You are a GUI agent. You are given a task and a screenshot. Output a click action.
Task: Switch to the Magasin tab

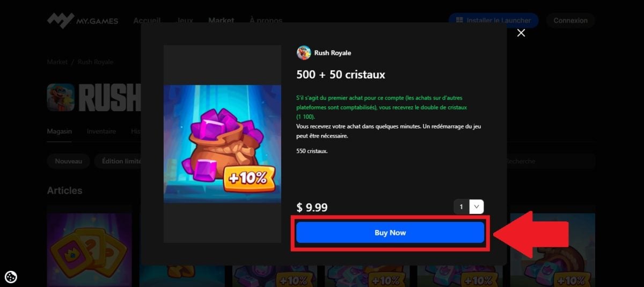point(59,131)
